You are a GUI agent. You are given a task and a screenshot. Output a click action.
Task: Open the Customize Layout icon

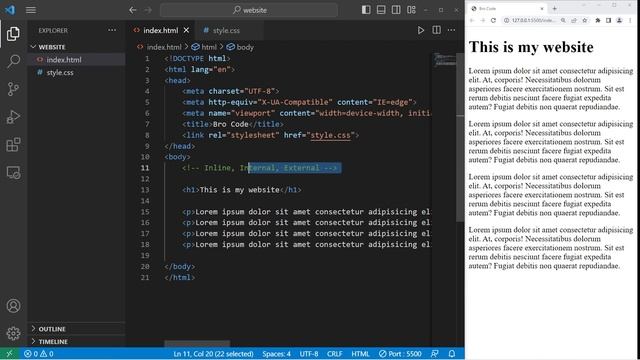[x=411, y=10]
